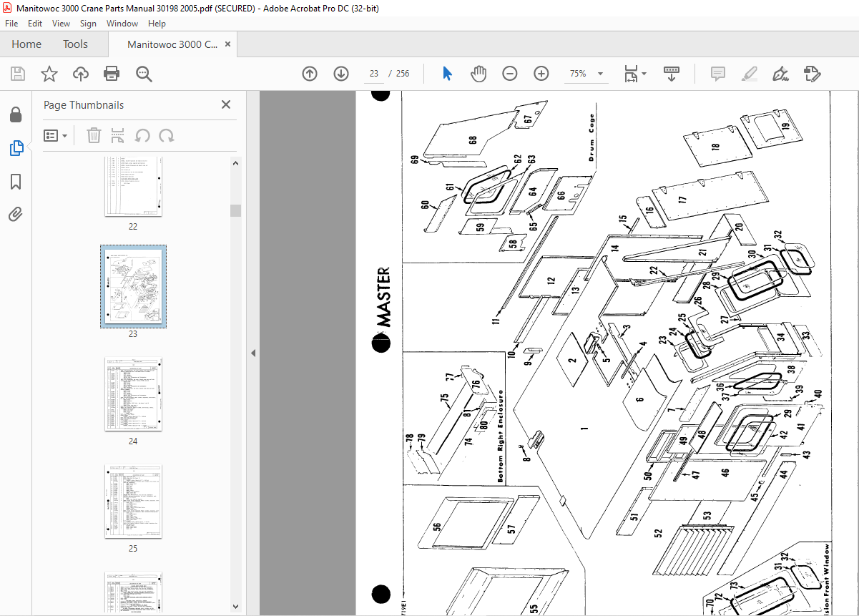Open the security lock panel icon
The height and width of the screenshot is (616, 859).
(16, 115)
